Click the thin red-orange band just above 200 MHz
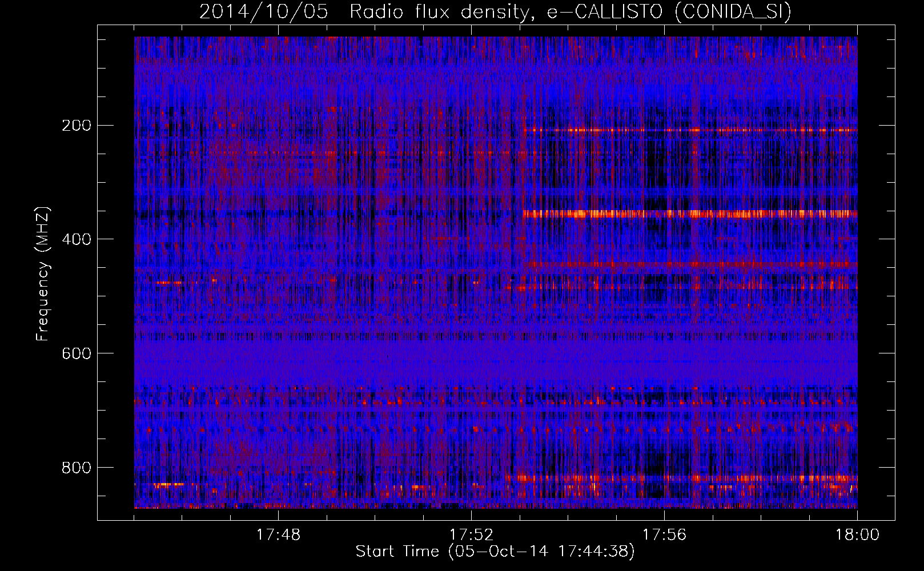The height and width of the screenshot is (571, 924). pos(690,130)
